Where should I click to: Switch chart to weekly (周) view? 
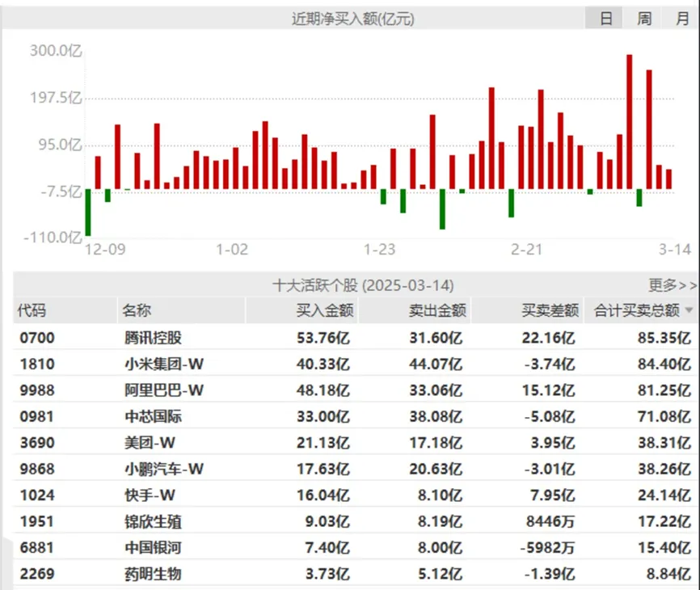(643, 19)
